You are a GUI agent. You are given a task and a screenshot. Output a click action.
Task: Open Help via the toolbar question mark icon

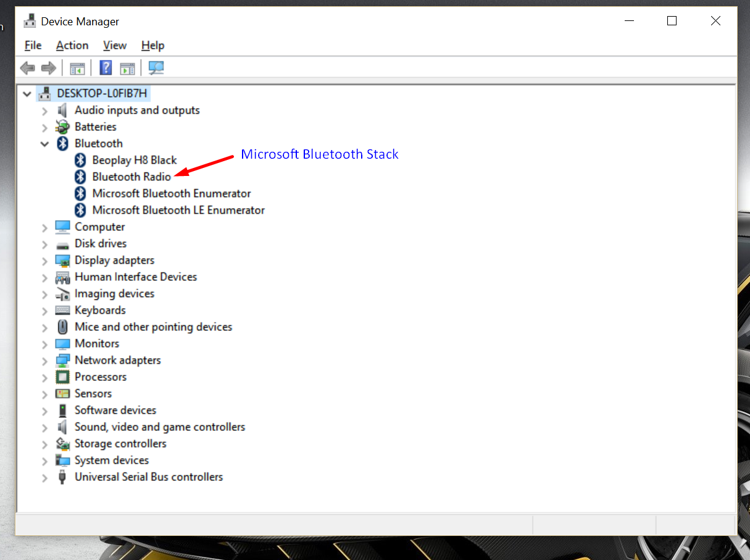click(x=106, y=68)
